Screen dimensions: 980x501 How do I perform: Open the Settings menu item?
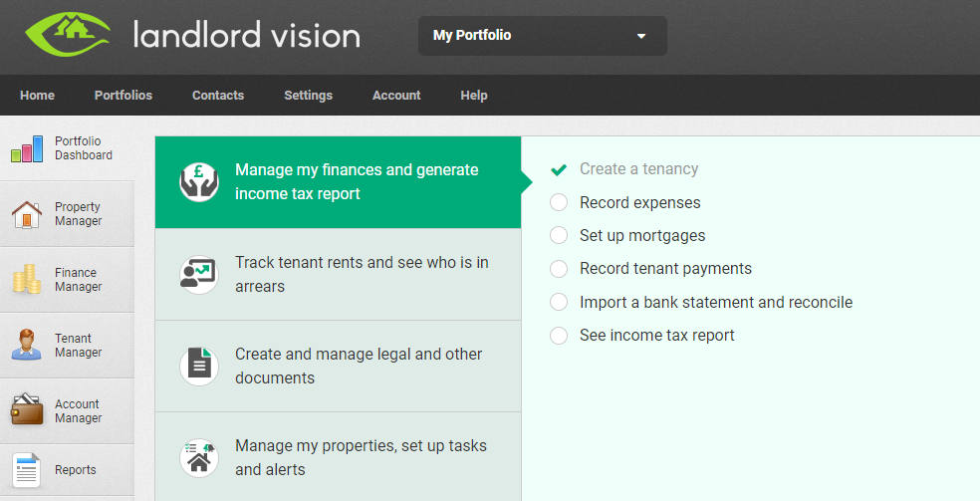pos(308,96)
